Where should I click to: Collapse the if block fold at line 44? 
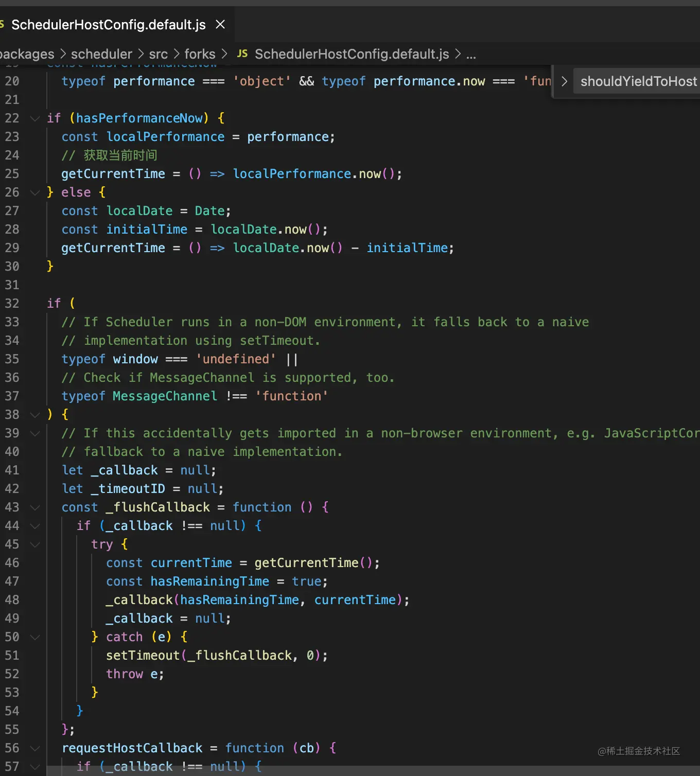(35, 526)
